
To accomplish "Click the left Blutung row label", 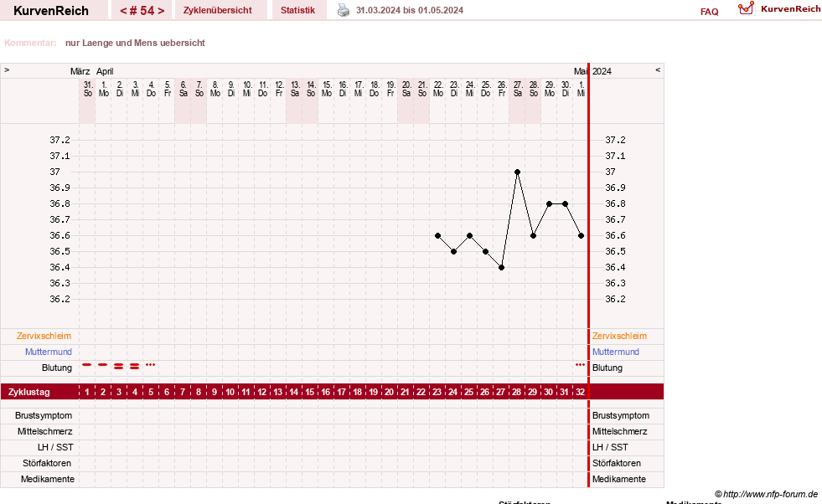I will tap(57, 368).
